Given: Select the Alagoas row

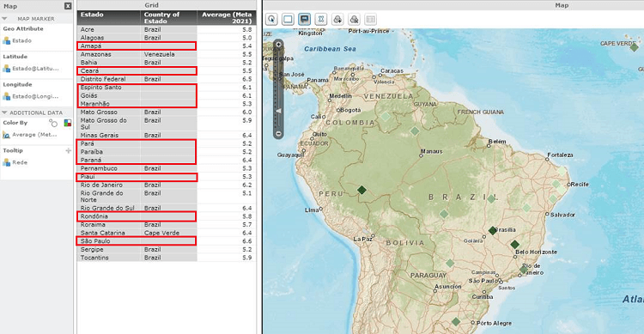Looking at the screenshot, I should (167, 38).
